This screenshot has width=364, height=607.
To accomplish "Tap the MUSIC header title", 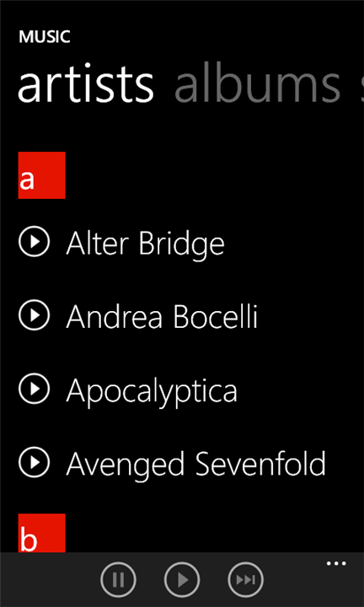I will coord(44,37).
